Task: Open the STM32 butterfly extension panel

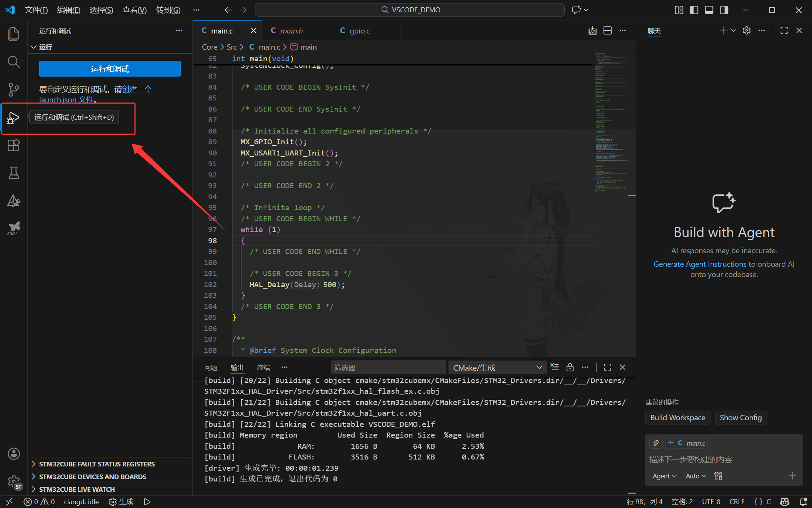Action: point(13,228)
